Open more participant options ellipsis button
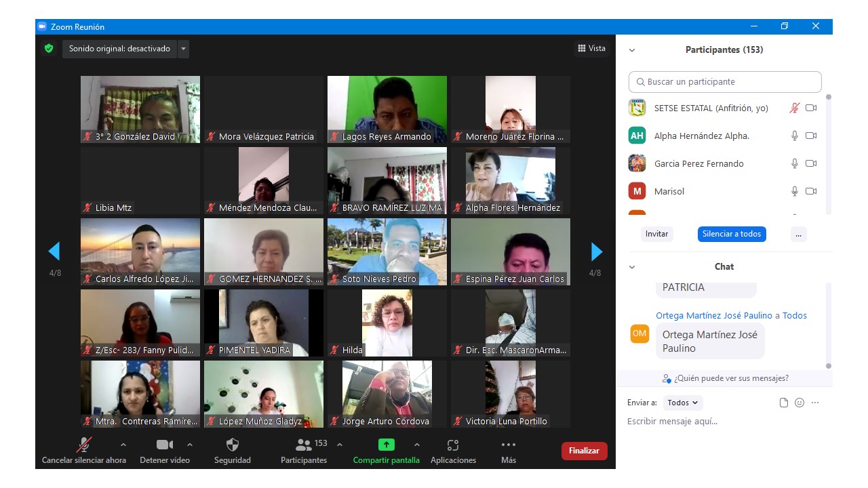868x488 pixels. (799, 234)
